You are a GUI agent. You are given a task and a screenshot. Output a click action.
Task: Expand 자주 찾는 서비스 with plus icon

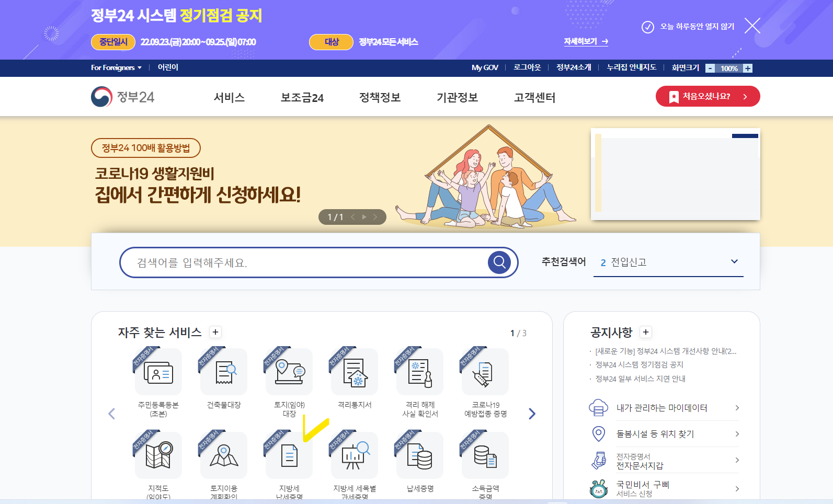215,332
